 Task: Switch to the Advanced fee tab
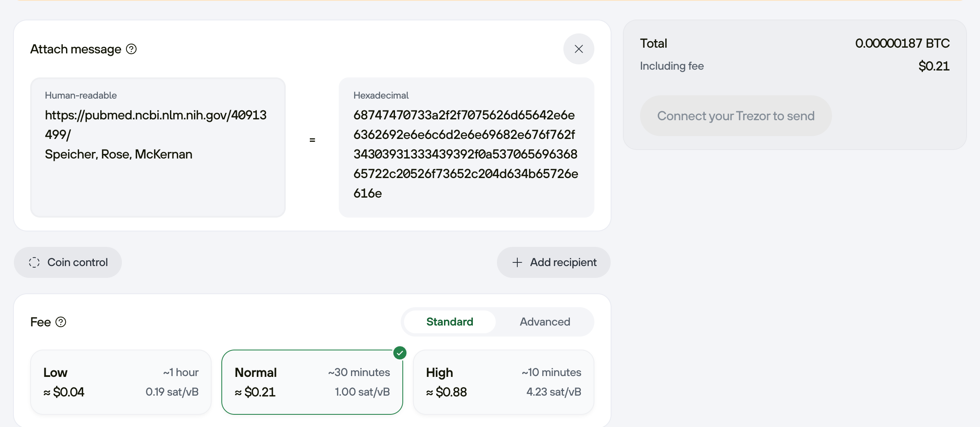coord(545,322)
